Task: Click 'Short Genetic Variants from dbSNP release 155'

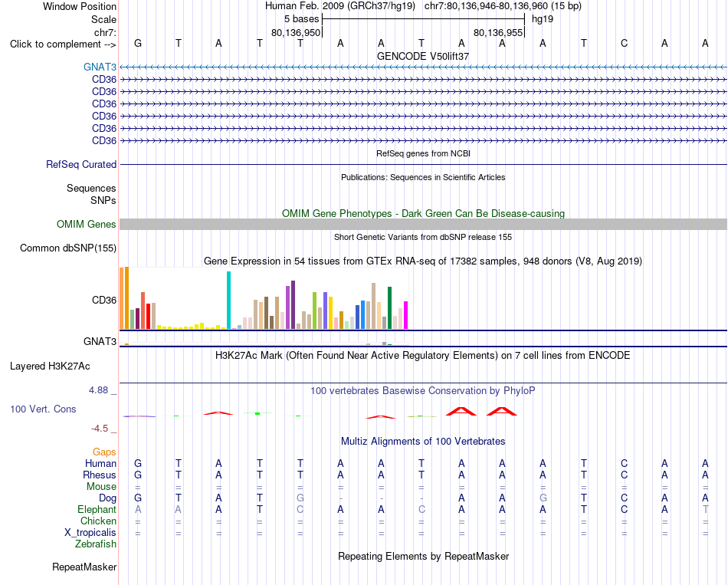Action: [423, 237]
